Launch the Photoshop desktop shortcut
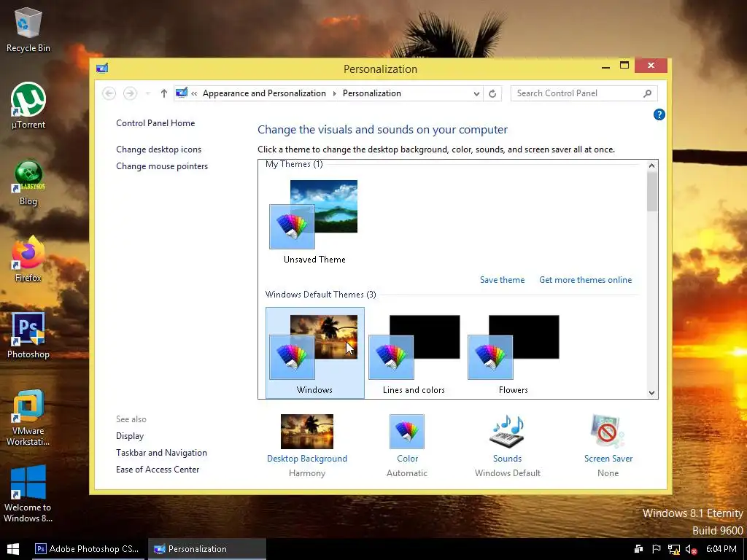Screen dimensions: 747x560 point(28,335)
